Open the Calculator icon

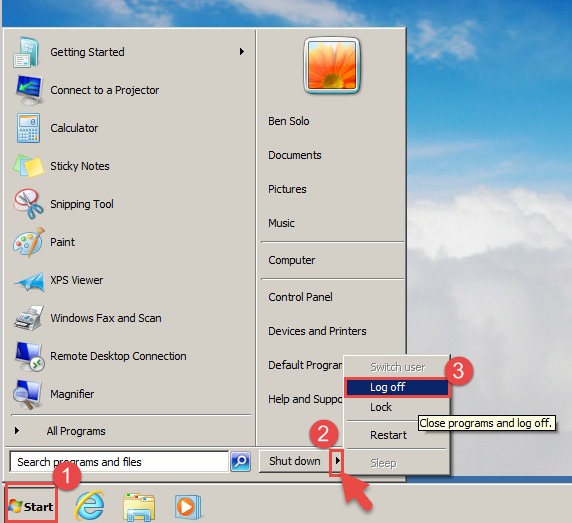(x=28, y=128)
